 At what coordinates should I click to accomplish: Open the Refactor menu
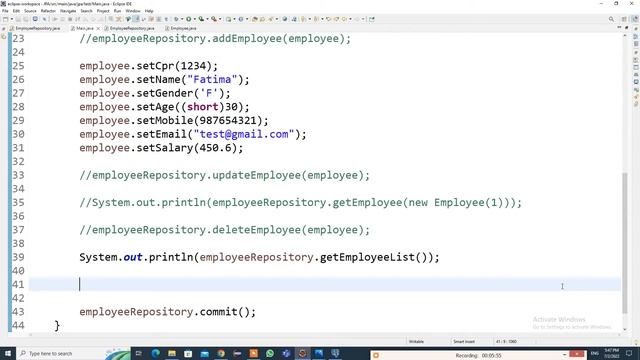click(48, 11)
